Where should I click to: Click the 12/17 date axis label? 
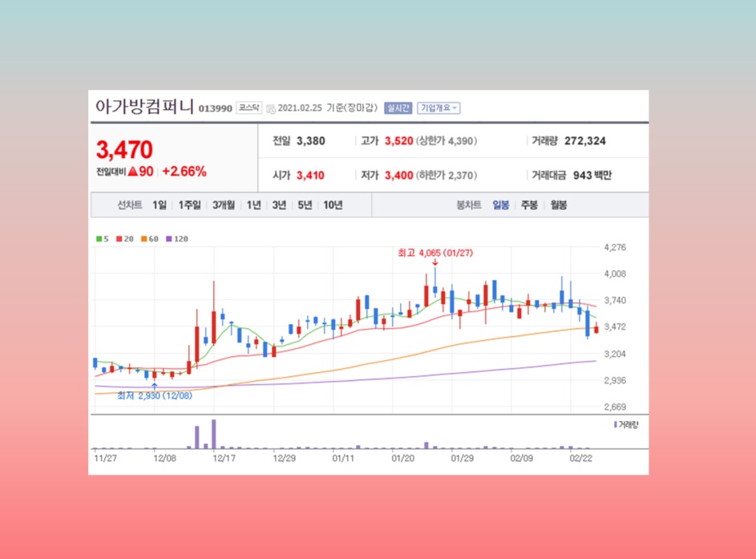click(x=224, y=458)
